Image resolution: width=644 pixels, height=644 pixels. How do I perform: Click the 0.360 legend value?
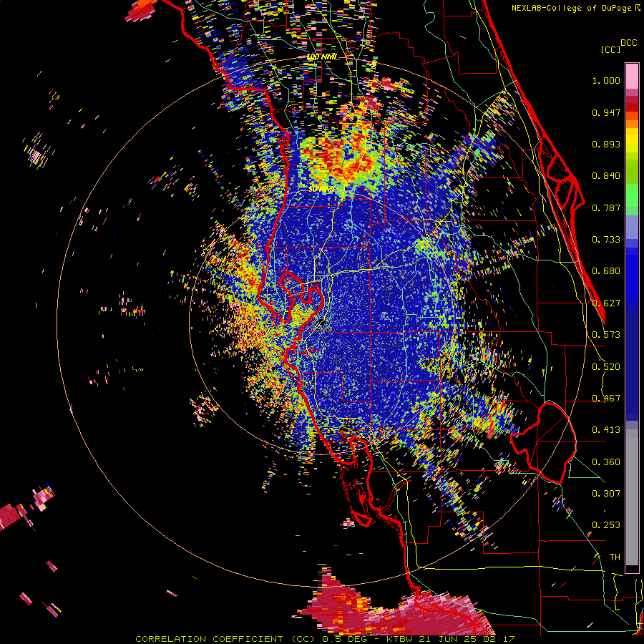click(606, 462)
